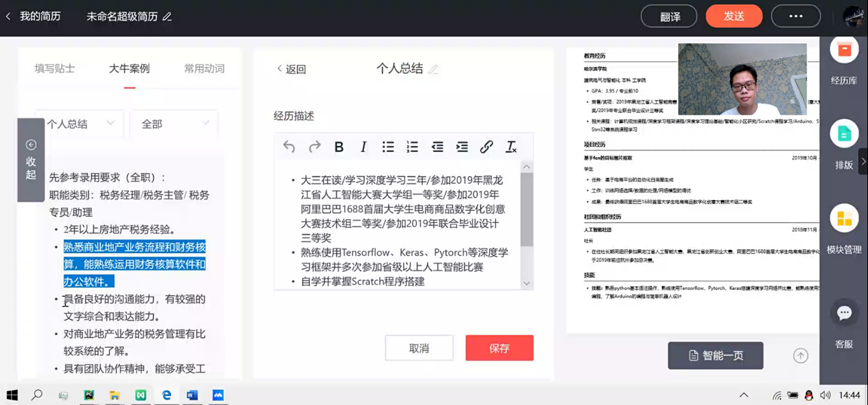The image size is (868, 405).
Task: Open Microsoft Word from the taskbar
Action: (192, 395)
